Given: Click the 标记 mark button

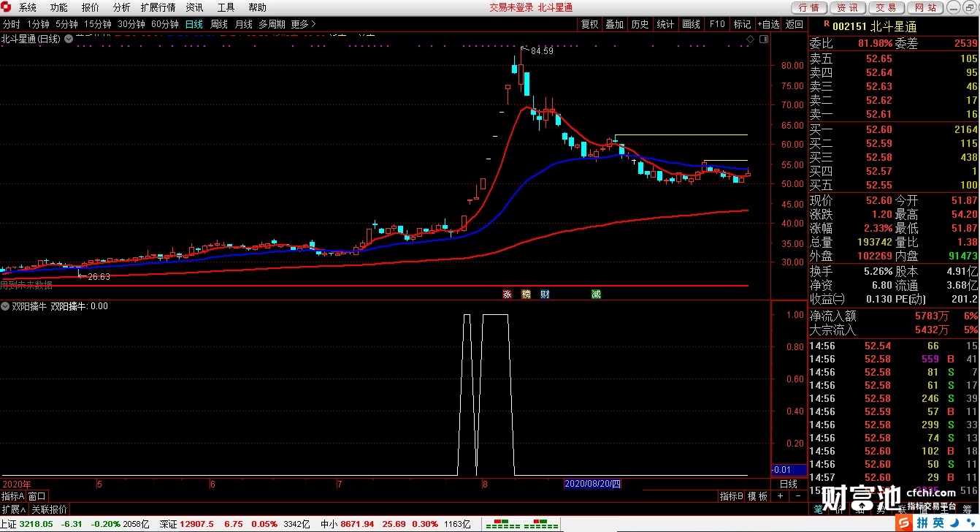Looking at the screenshot, I should pyautogui.click(x=743, y=24).
